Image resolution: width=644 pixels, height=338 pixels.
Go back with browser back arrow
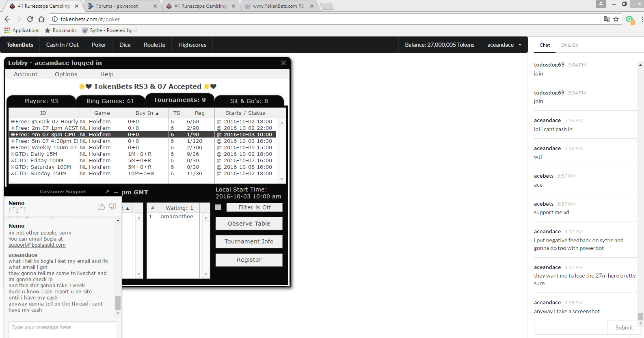pos(7,19)
